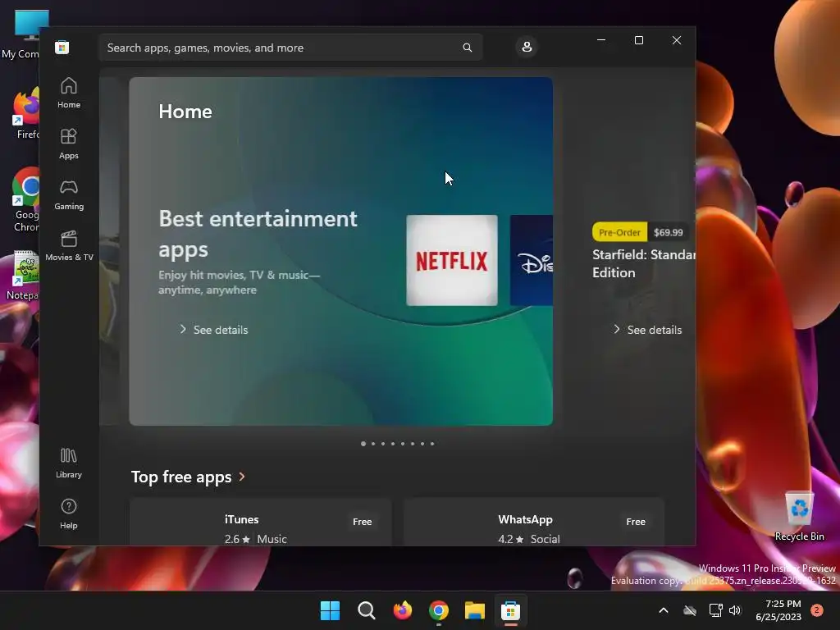Image resolution: width=840 pixels, height=630 pixels.
Task: Select the Firefox desktop shortcut
Action: click(x=25, y=113)
